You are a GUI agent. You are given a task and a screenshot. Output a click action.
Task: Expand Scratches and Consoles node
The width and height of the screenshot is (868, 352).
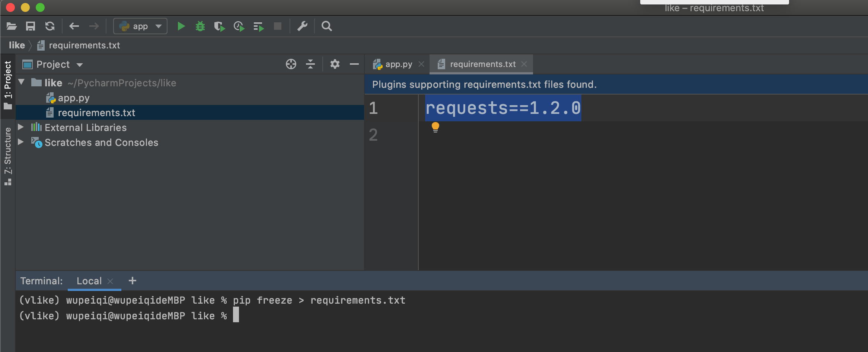21,142
